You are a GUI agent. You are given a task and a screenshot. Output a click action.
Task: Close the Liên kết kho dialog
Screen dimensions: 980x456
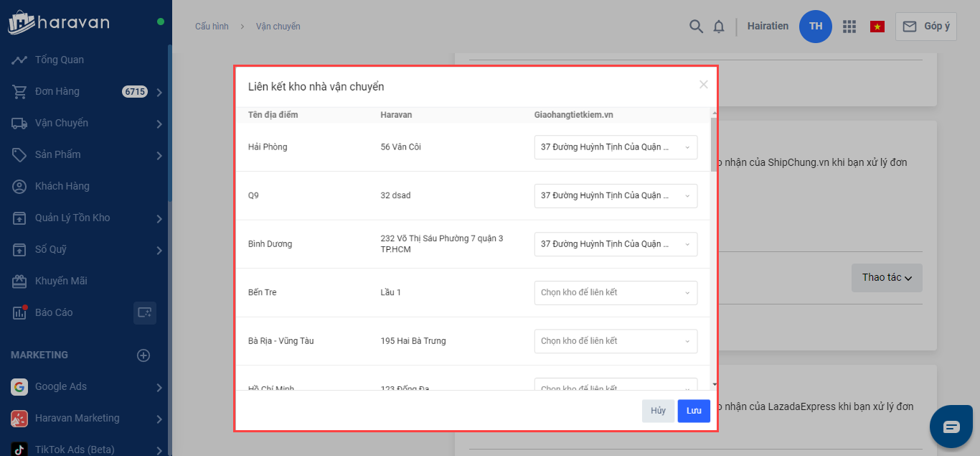coord(703,85)
